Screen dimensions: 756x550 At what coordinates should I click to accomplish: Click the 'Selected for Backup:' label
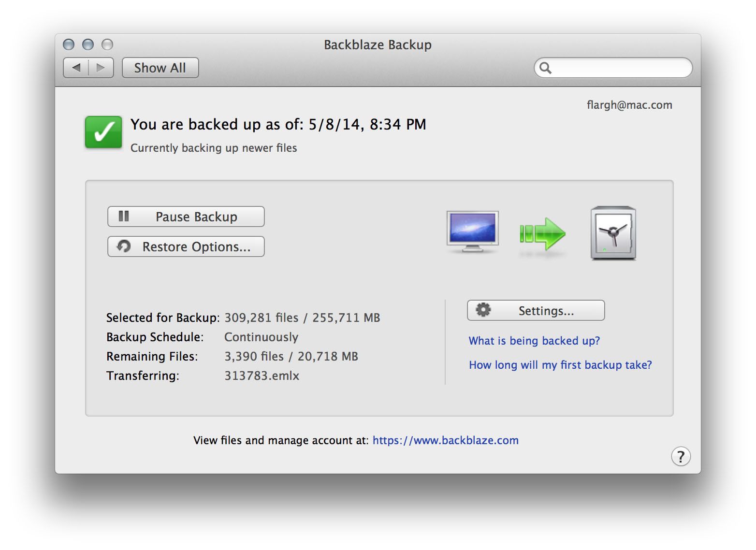click(x=163, y=318)
